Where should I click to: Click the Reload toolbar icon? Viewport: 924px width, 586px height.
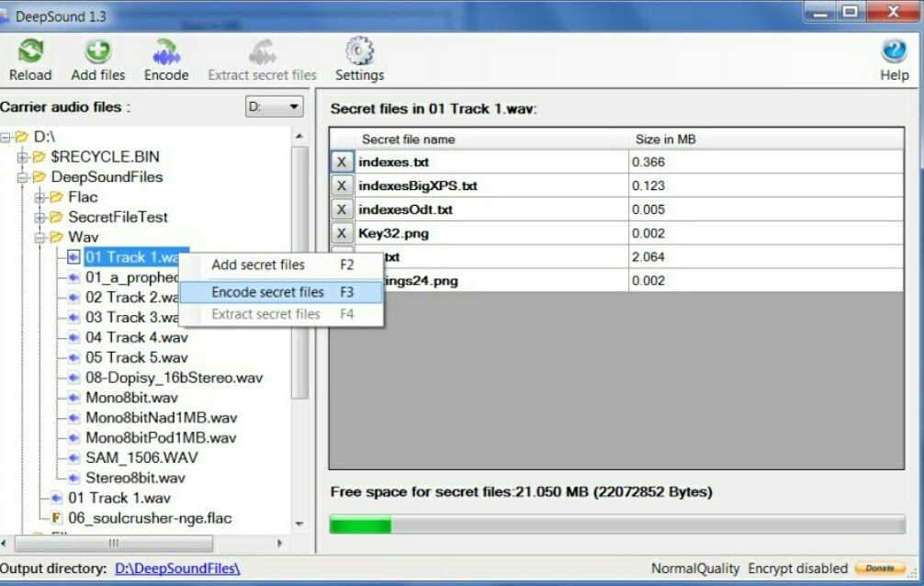(30, 53)
